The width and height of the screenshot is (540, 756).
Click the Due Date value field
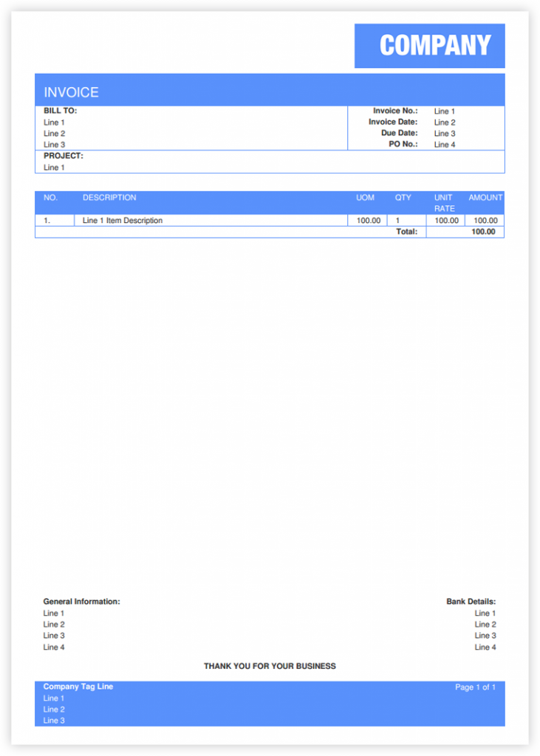(x=445, y=134)
